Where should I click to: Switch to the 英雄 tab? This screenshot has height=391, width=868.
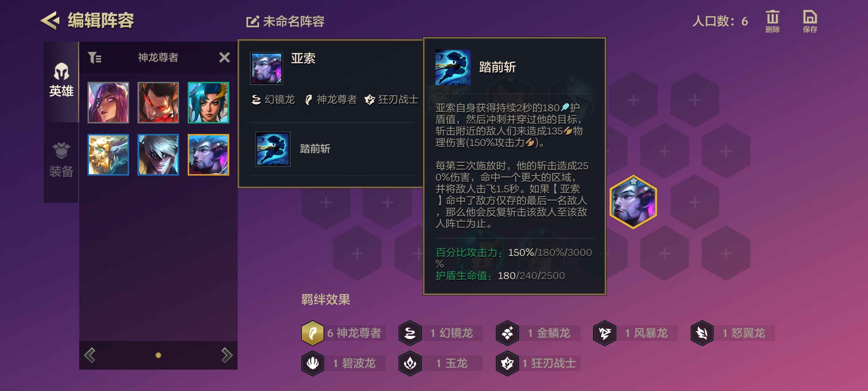[x=61, y=81]
